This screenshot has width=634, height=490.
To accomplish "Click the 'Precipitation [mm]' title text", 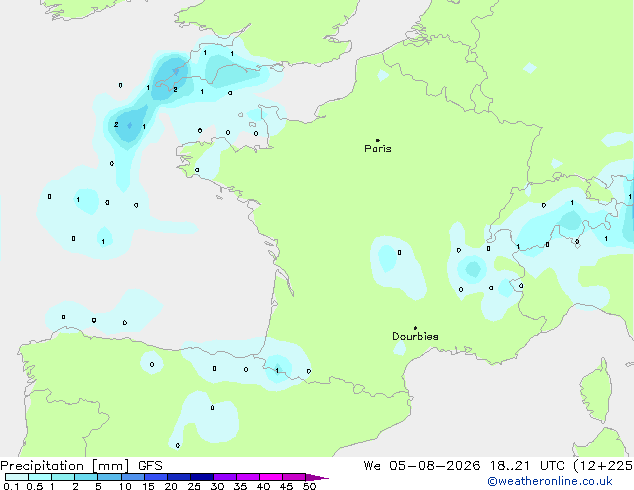I will click(65, 466).
